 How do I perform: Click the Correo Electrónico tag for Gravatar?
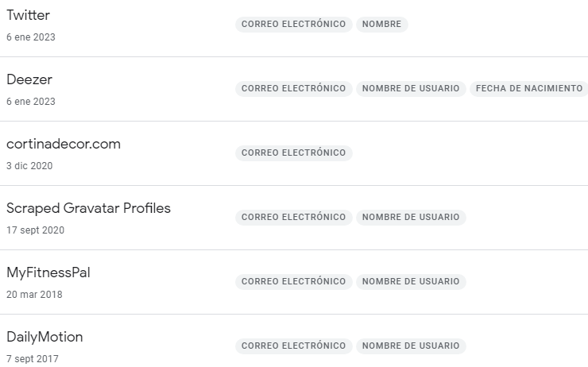click(293, 217)
